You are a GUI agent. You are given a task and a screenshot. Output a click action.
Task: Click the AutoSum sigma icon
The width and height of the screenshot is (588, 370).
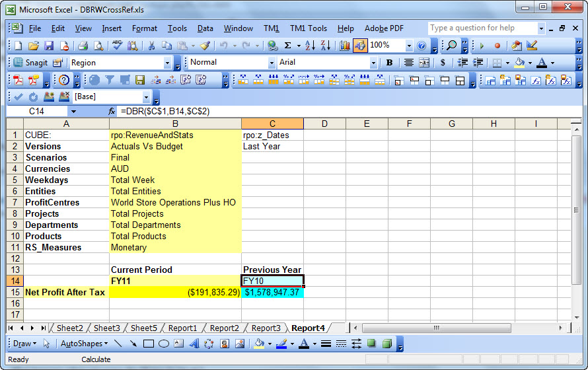(288, 46)
